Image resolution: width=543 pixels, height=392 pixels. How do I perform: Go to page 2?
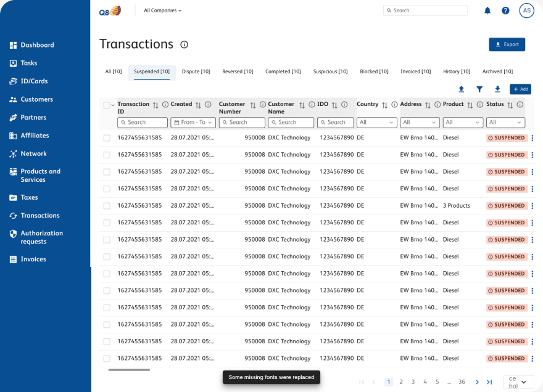click(x=401, y=382)
